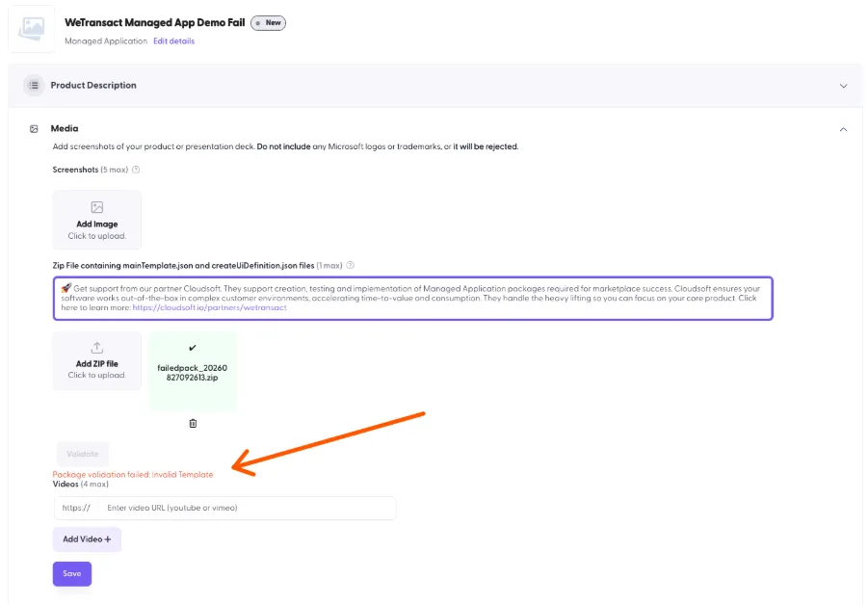Expand the Product Description section chevron
This screenshot has width=868, height=605.
coord(843,86)
